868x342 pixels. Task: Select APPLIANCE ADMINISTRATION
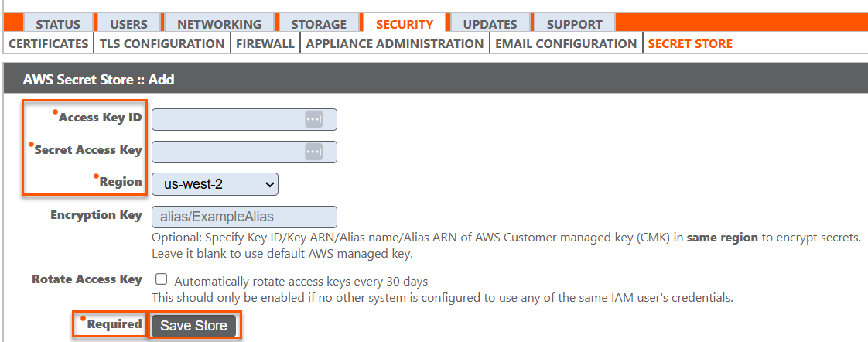[x=395, y=43]
